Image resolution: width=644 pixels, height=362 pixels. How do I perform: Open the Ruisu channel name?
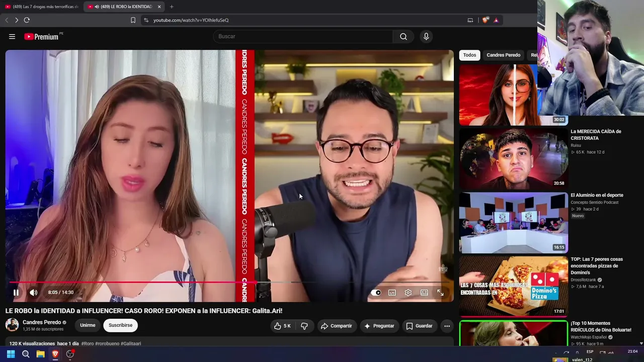pyautogui.click(x=576, y=145)
